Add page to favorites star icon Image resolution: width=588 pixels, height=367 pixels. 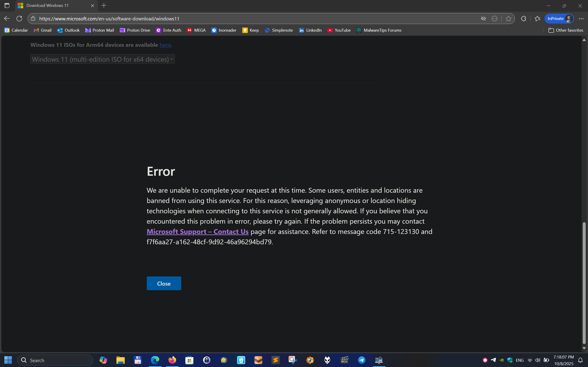tap(508, 18)
